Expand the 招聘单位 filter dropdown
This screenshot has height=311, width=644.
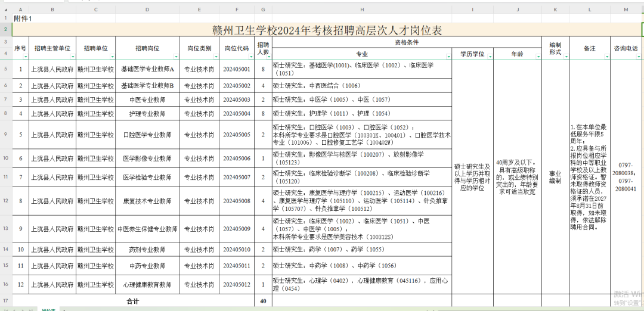pyautogui.click(x=113, y=57)
